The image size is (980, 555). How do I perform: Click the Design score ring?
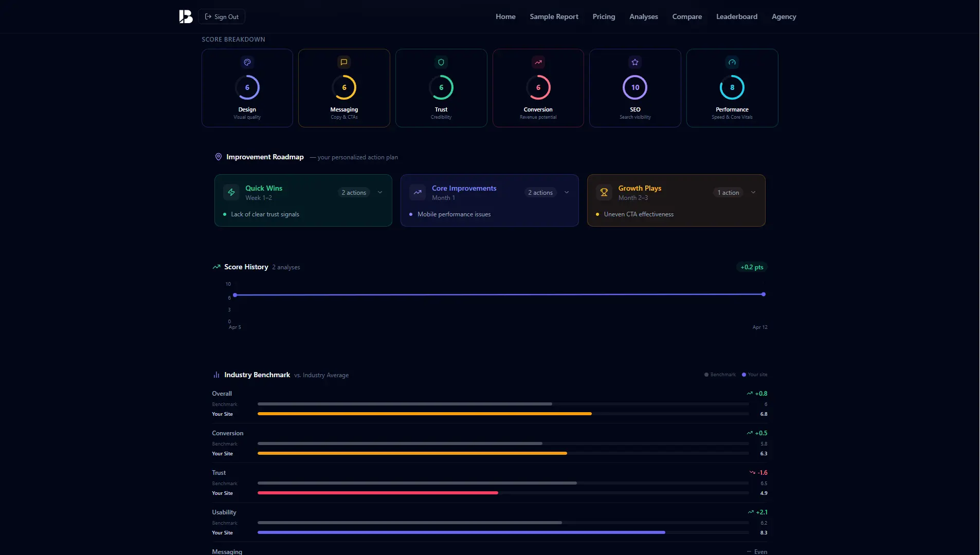click(247, 87)
